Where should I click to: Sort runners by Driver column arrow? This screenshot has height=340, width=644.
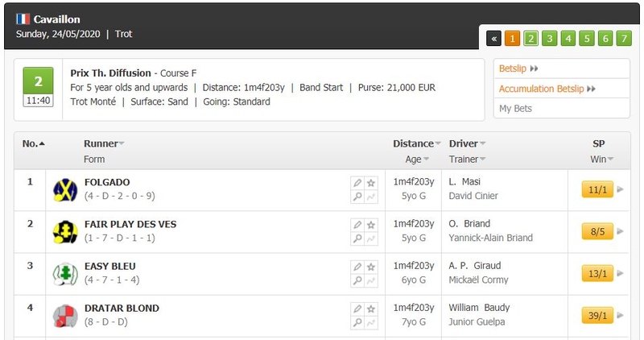(x=482, y=143)
